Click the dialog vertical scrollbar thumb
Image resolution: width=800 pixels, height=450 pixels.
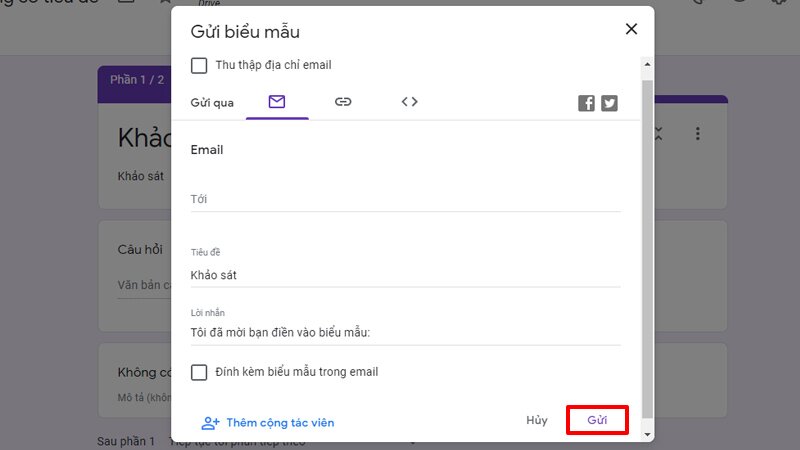coord(647,249)
